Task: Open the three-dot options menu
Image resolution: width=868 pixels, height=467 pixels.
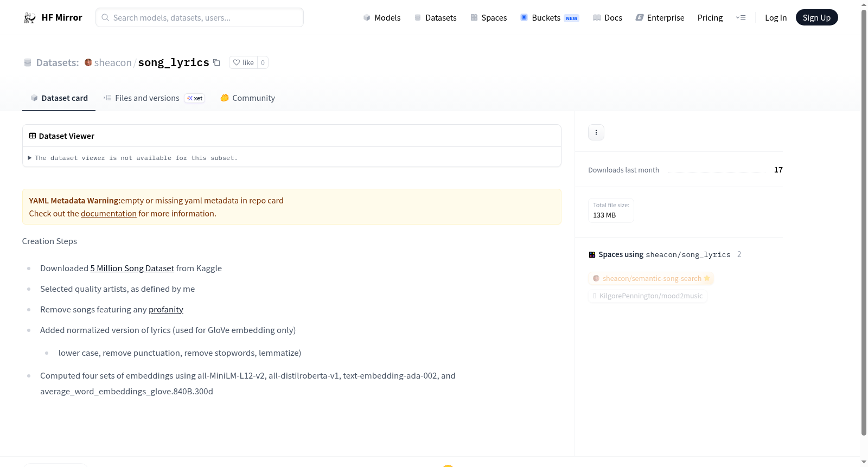Action: click(x=596, y=132)
